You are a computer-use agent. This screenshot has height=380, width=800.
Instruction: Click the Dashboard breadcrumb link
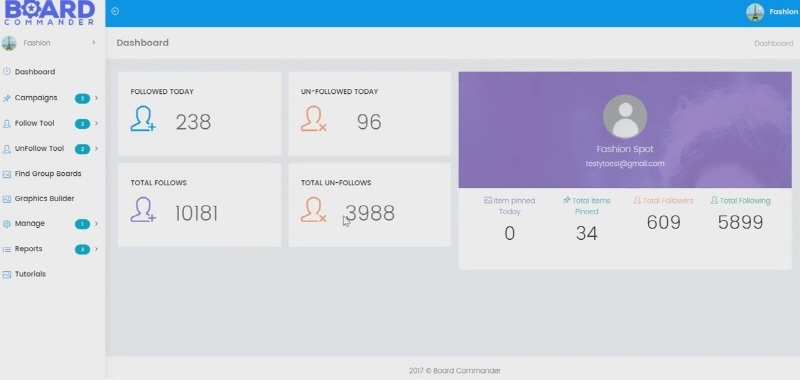(x=773, y=43)
